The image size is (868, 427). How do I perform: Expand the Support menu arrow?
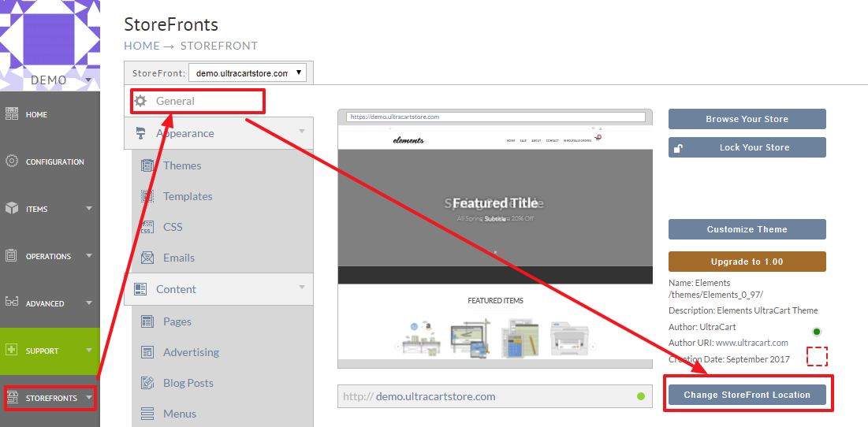click(x=89, y=351)
